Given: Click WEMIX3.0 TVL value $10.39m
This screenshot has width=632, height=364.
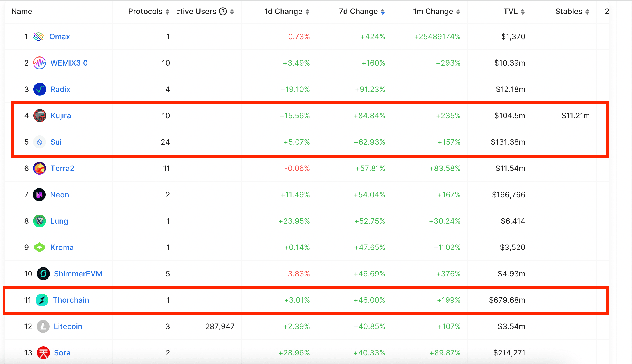Looking at the screenshot, I should coord(510,63).
